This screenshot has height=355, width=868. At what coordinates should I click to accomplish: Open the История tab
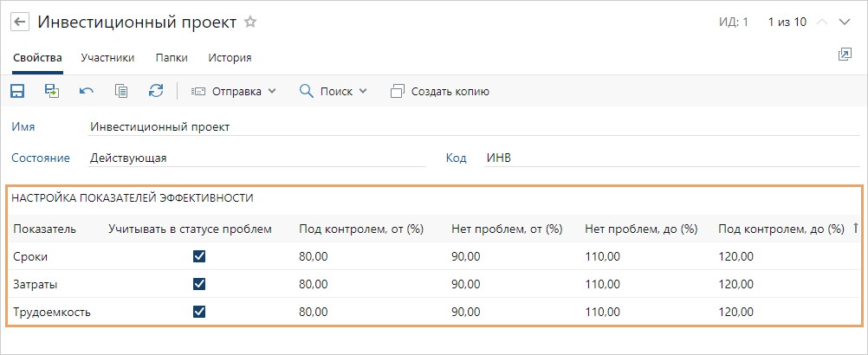(x=230, y=58)
